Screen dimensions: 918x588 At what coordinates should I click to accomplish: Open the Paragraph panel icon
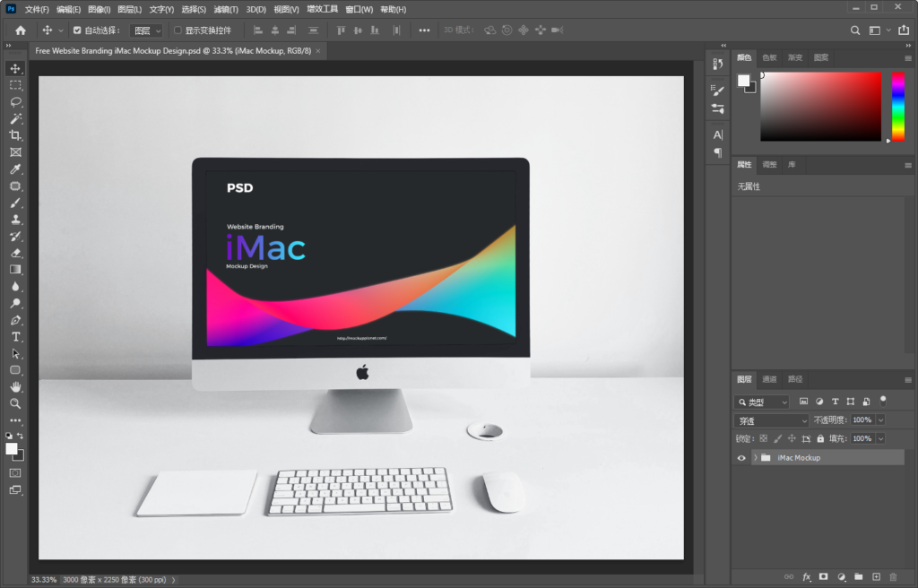(718, 152)
